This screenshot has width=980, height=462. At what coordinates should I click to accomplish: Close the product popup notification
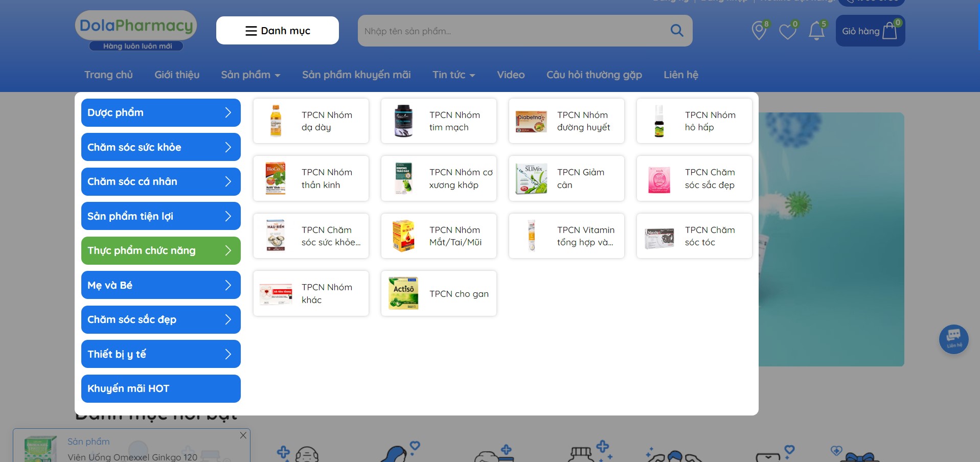tap(243, 435)
